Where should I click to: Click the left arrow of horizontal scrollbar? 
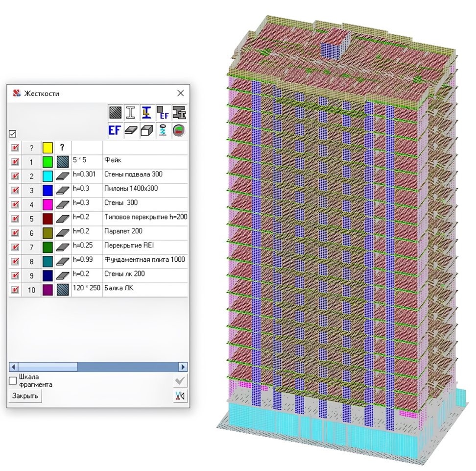click(13, 367)
